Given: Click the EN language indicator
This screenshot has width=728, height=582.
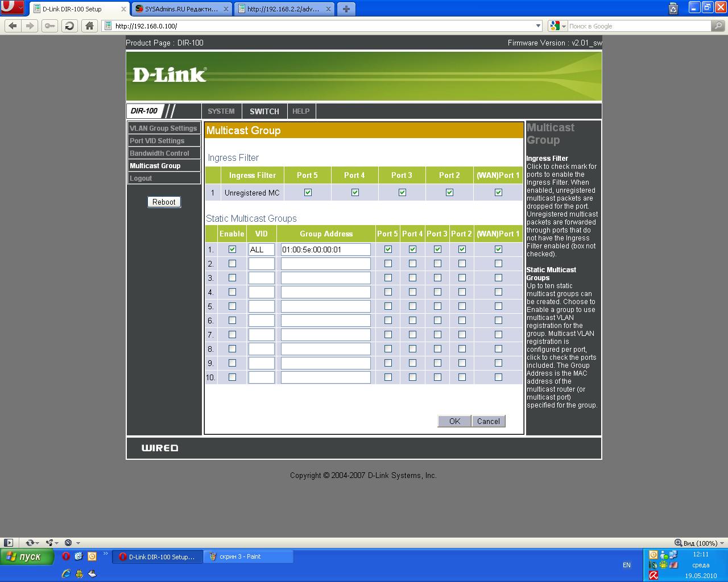Looking at the screenshot, I should tap(627, 565).
